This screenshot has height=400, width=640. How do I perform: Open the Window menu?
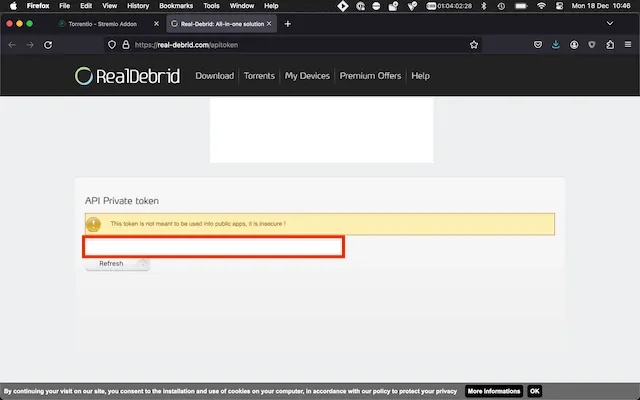click(242, 6)
